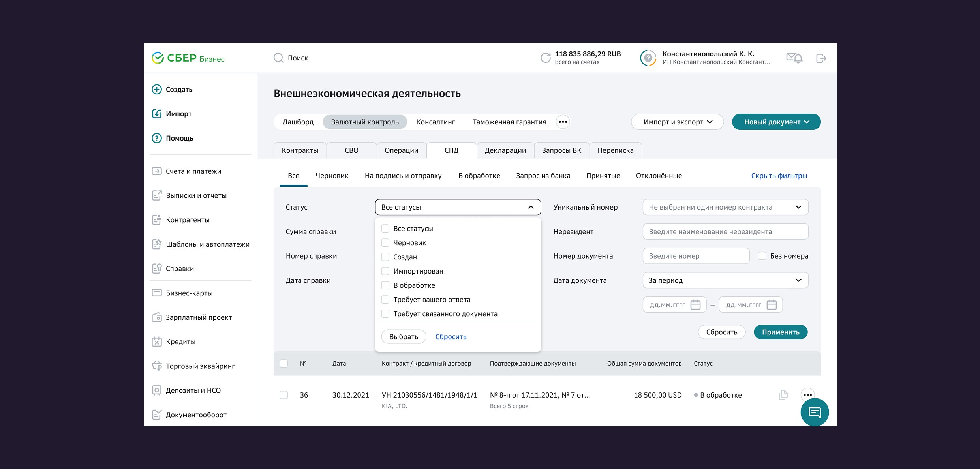Click the search magnifier icon

tap(278, 58)
